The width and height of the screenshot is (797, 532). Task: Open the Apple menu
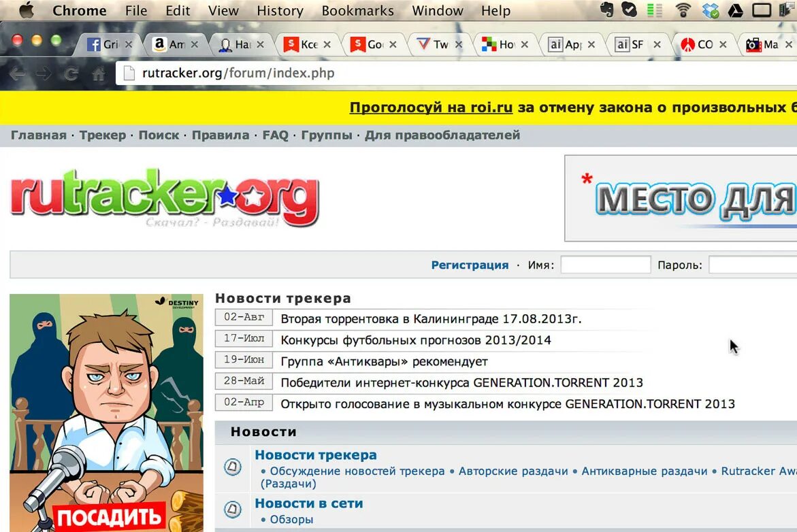[27, 10]
